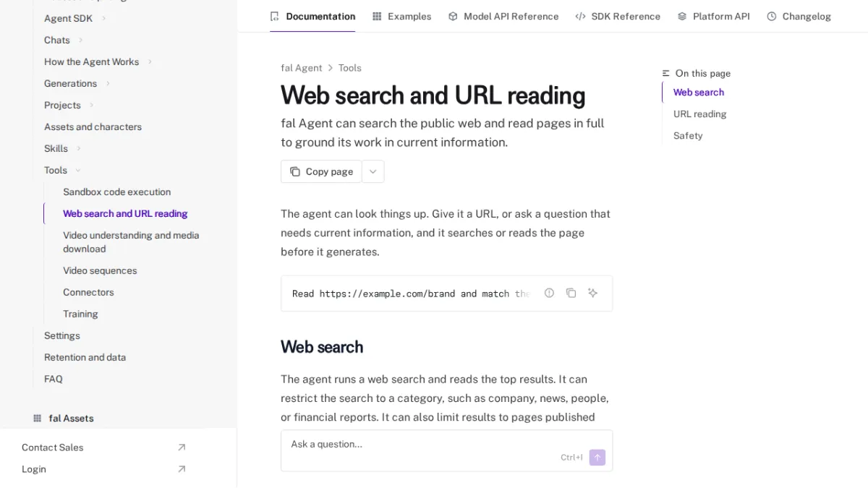Image resolution: width=868 pixels, height=488 pixels.
Task: Click the purple send arrow in the question box
Action: (597, 457)
